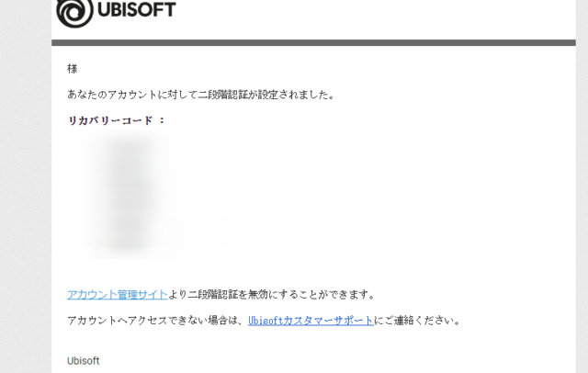Click the dark gray header divider bar
This screenshot has height=373, width=588.
coord(313,43)
